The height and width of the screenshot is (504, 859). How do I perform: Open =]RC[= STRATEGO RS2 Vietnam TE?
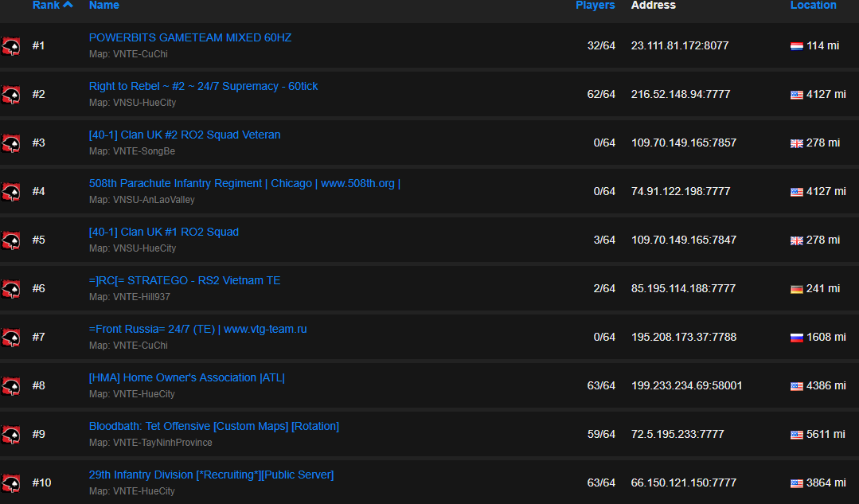click(x=185, y=280)
